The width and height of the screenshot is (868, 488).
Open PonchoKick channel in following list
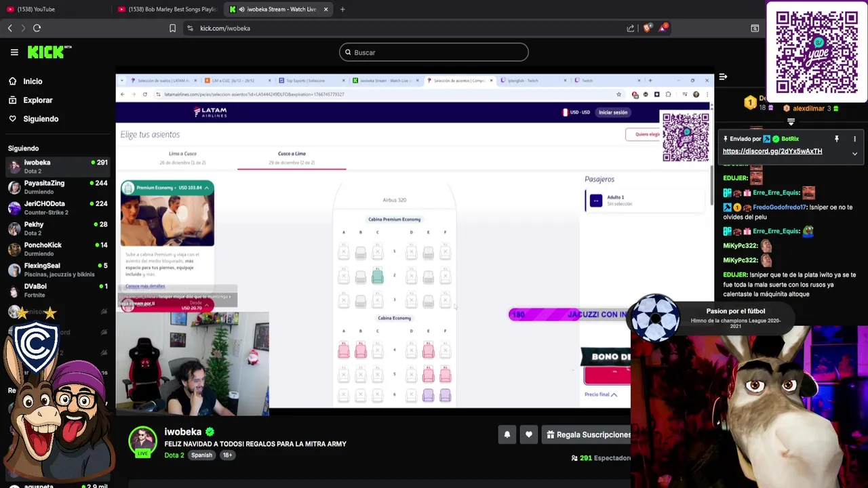pos(58,249)
